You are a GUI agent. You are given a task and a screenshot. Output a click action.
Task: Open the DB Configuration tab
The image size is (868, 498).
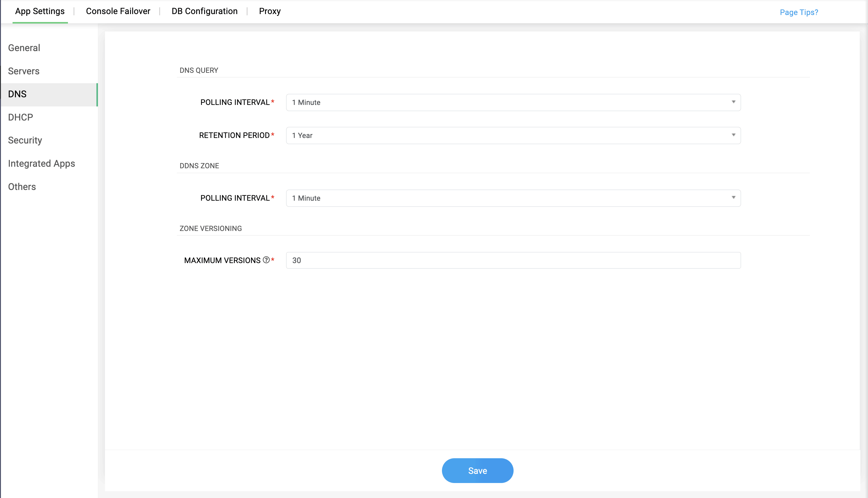(x=204, y=11)
